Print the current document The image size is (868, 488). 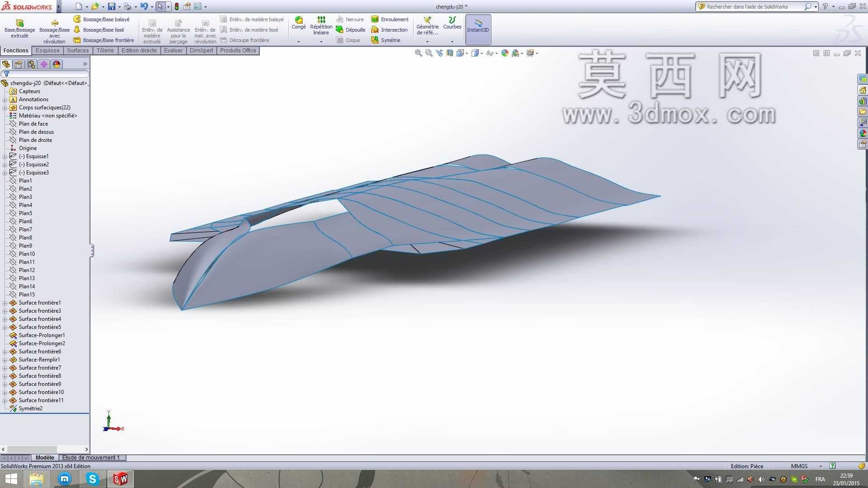(127, 6)
